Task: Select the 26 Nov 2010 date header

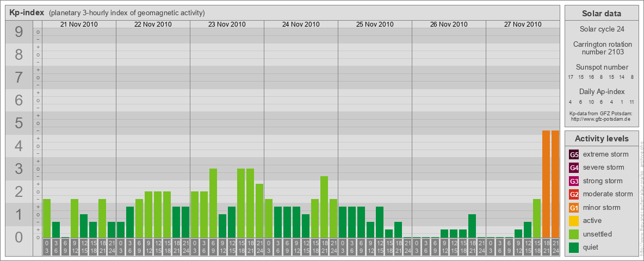Action: click(449, 24)
